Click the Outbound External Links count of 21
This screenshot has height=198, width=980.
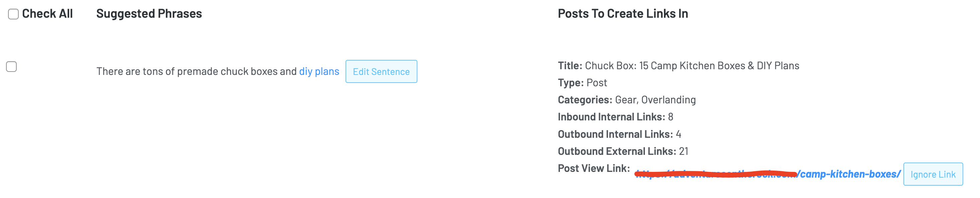pyautogui.click(x=683, y=151)
